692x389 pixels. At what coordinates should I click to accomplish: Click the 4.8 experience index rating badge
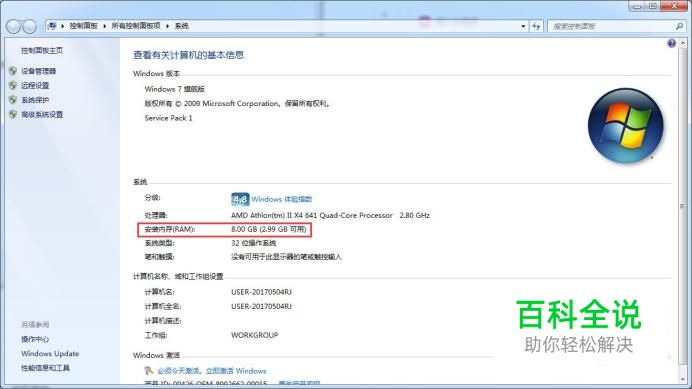[240, 199]
